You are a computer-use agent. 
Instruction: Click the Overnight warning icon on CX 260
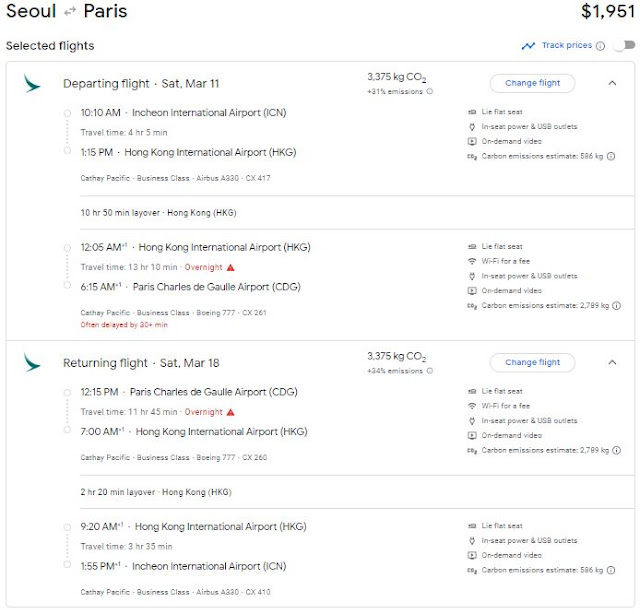point(230,412)
